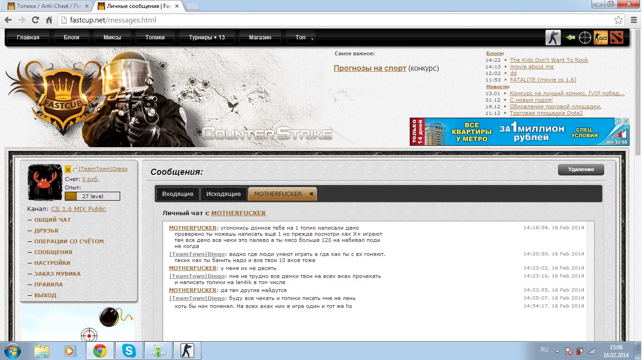Open НАСТРОЙКИ in sidebar
The image size is (644, 360).
(x=52, y=263)
